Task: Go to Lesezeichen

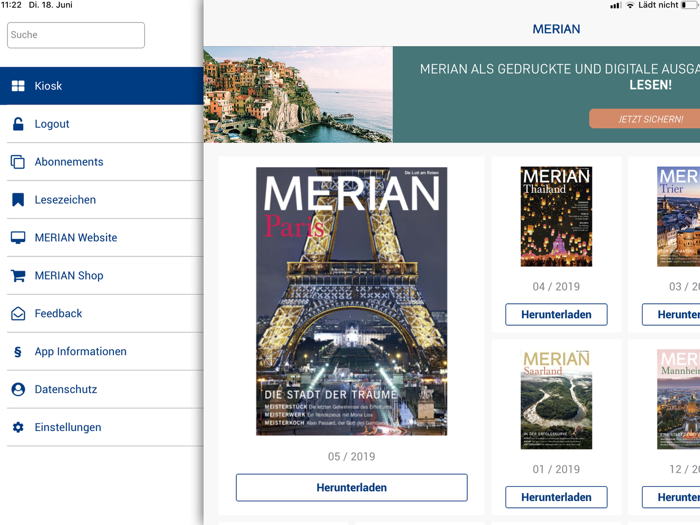Action: pos(102,200)
